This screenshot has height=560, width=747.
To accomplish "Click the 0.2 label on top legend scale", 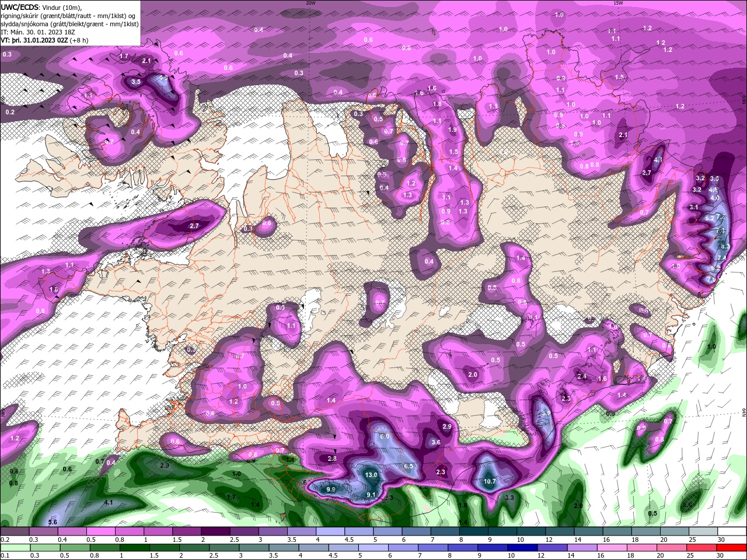I will click(x=5, y=540).
